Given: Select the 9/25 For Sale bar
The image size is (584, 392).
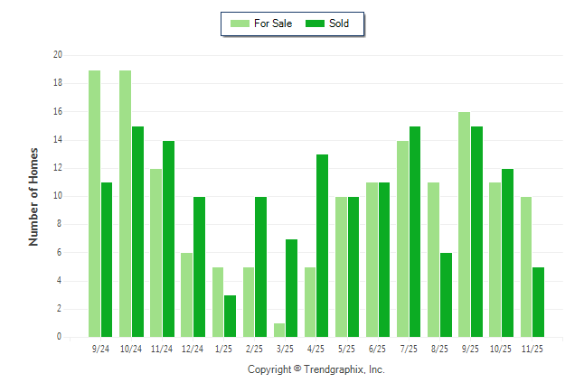Looking at the screenshot, I should tap(464, 224).
